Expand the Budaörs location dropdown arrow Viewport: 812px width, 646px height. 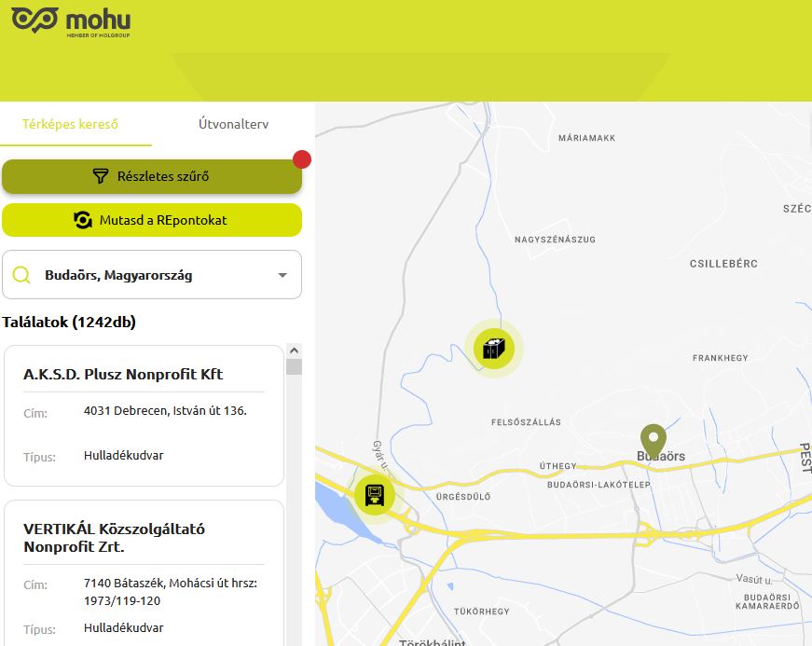click(282, 275)
